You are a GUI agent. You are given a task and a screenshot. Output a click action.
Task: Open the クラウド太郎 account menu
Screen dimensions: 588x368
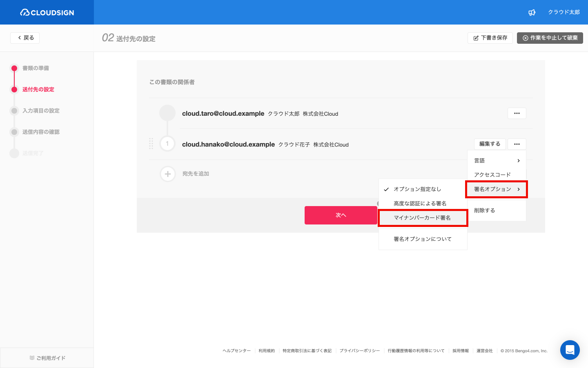[563, 12]
